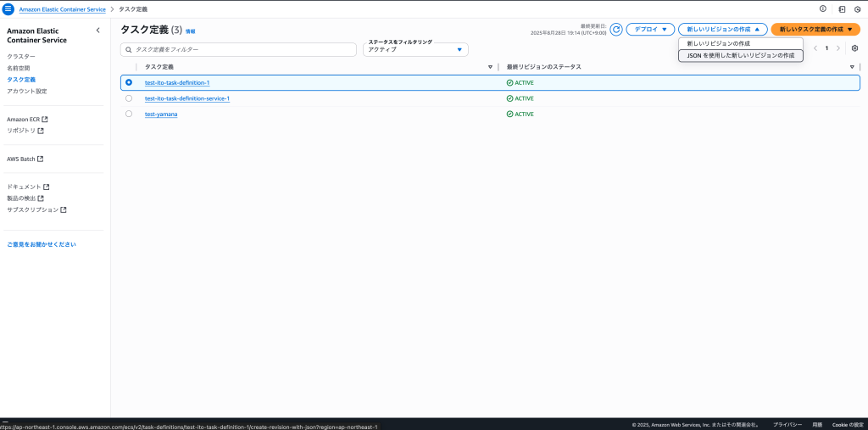The height and width of the screenshot is (430, 868).
Task: Open the test-ito-task-definition-1 link
Action: pos(177,82)
